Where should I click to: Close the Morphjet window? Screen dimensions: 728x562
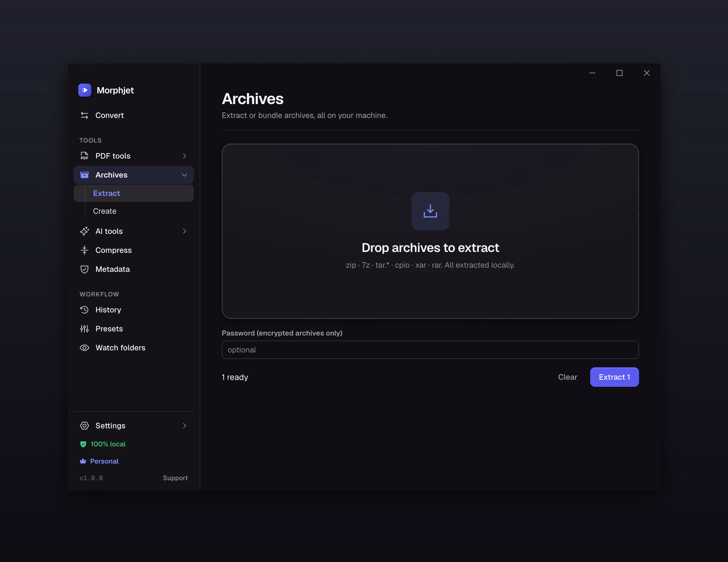[x=647, y=73]
